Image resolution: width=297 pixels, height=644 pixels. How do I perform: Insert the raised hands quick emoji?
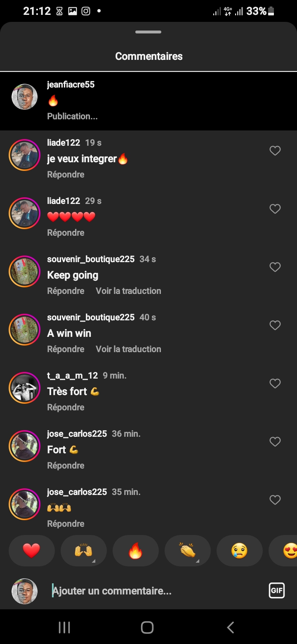(x=83, y=551)
